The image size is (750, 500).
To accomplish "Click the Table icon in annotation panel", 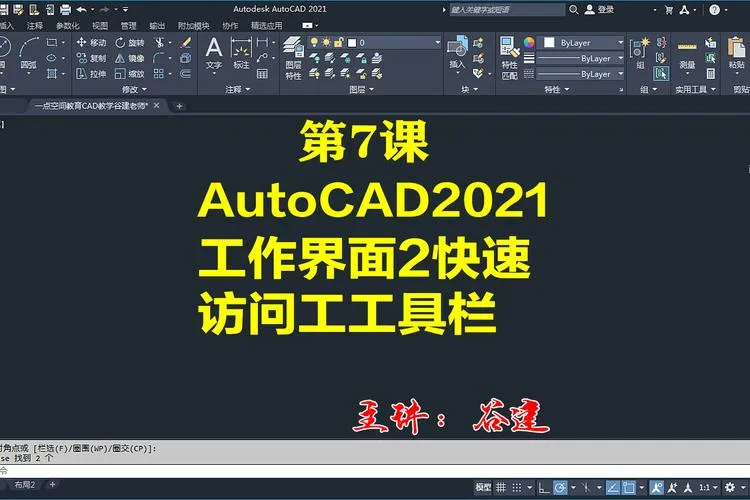I will pyautogui.click(x=262, y=74).
